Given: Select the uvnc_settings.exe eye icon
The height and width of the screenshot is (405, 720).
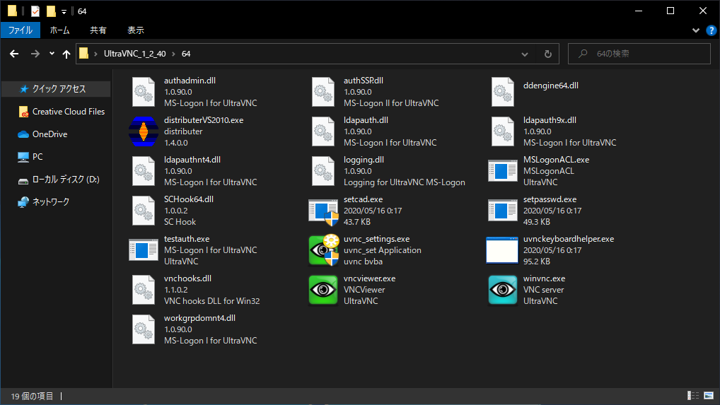Looking at the screenshot, I should [x=323, y=250].
